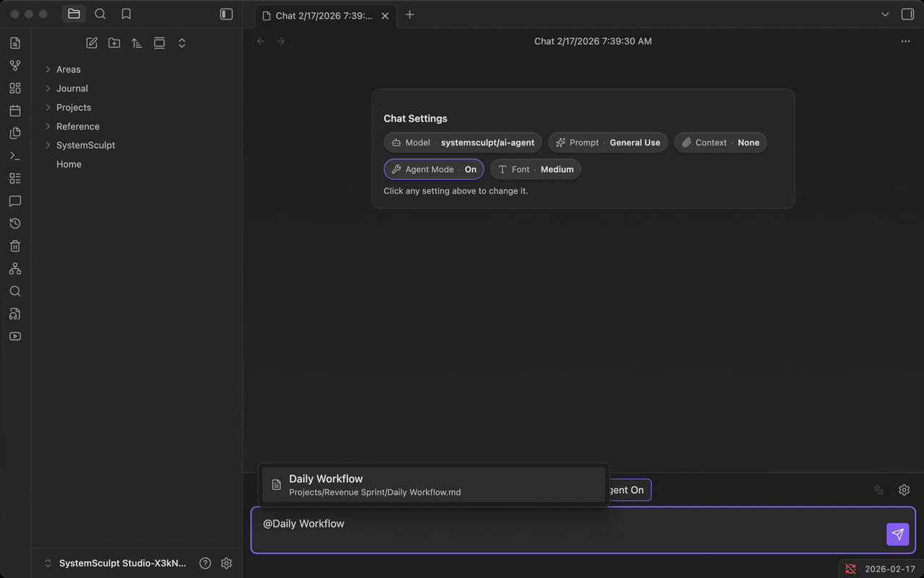Open the terminal icon in the left ribbon

tap(14, 155)
